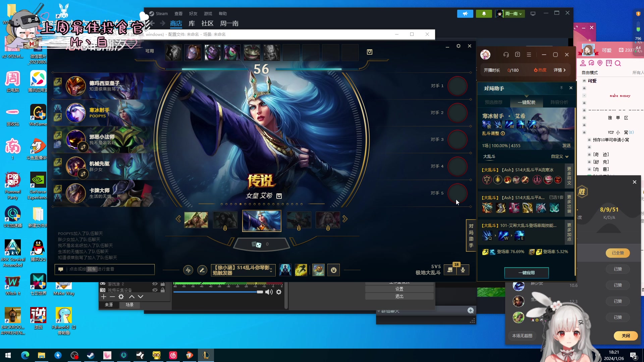Open the rune page dropdown
Viewport: 644px width, 362px height.
[x=243, y=270]
